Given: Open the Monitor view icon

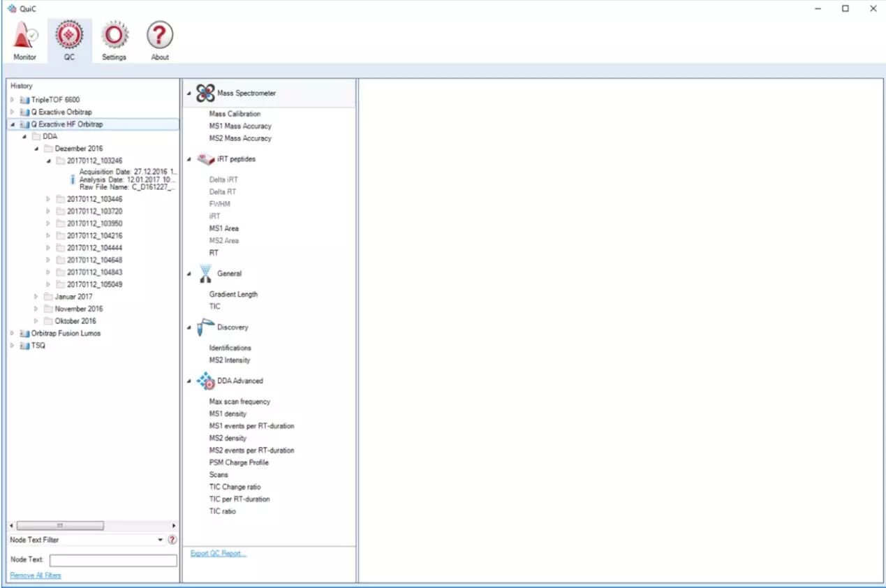Looking at the screenshot, I should 25,36.
